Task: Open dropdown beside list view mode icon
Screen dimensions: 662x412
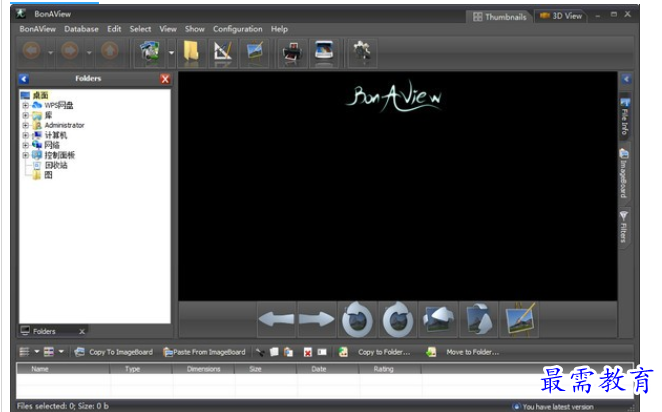Action: (37, 352)
